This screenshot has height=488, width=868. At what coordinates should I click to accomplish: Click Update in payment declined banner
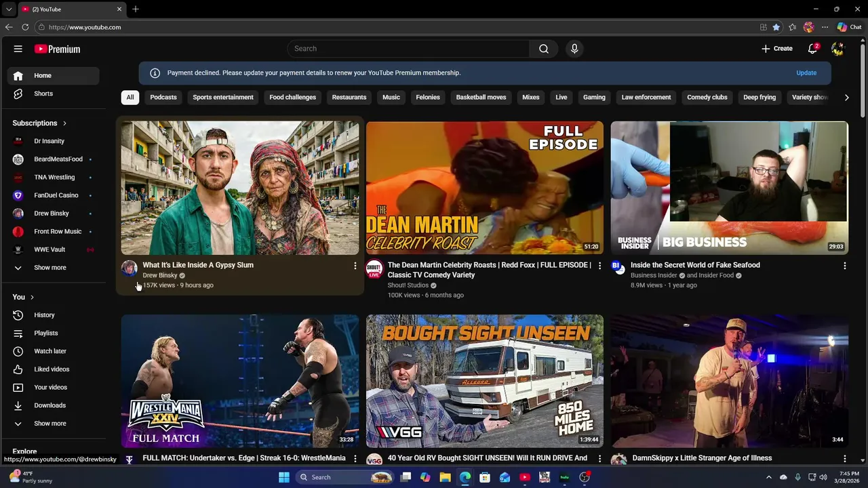(x=806, y=73)
